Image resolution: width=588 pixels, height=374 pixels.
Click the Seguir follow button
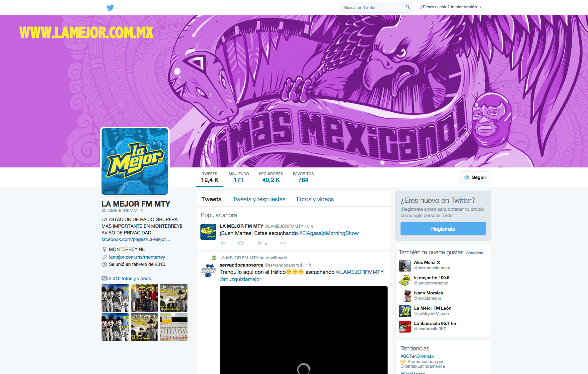pos(475,177)
